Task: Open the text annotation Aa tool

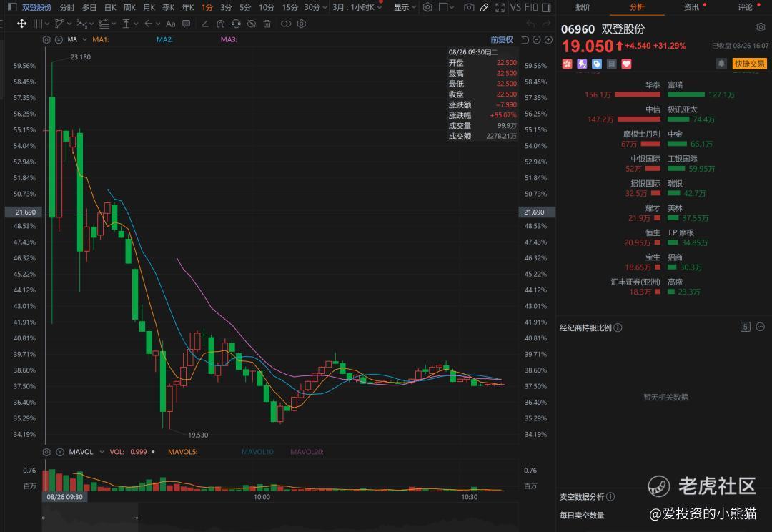Action: coord(170,24)
